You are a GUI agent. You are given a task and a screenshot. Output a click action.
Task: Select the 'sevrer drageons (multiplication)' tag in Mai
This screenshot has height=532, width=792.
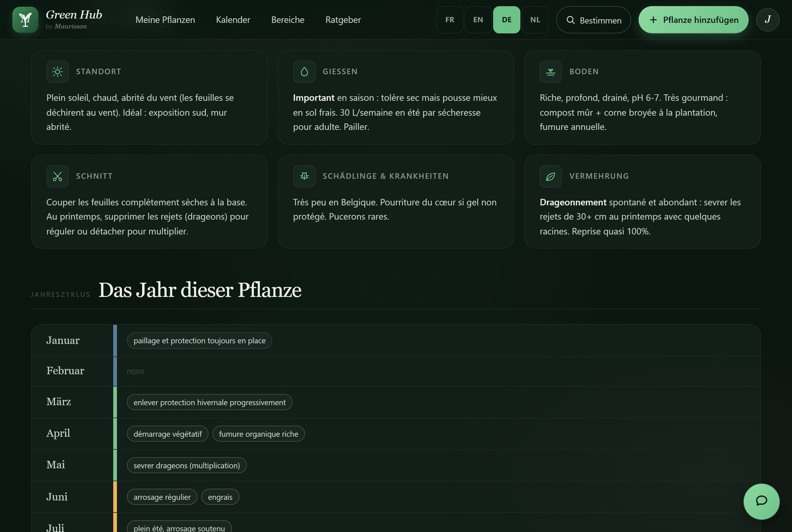(x=187, y=465)
